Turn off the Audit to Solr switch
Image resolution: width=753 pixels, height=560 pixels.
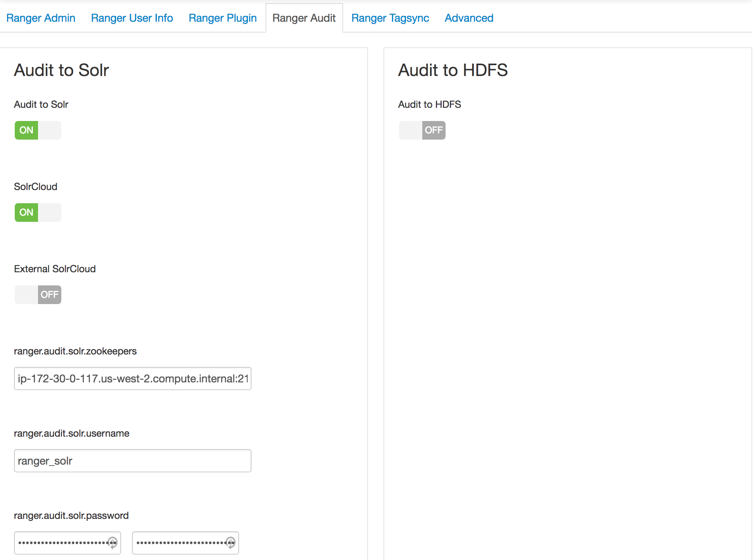tap(38, 130)
